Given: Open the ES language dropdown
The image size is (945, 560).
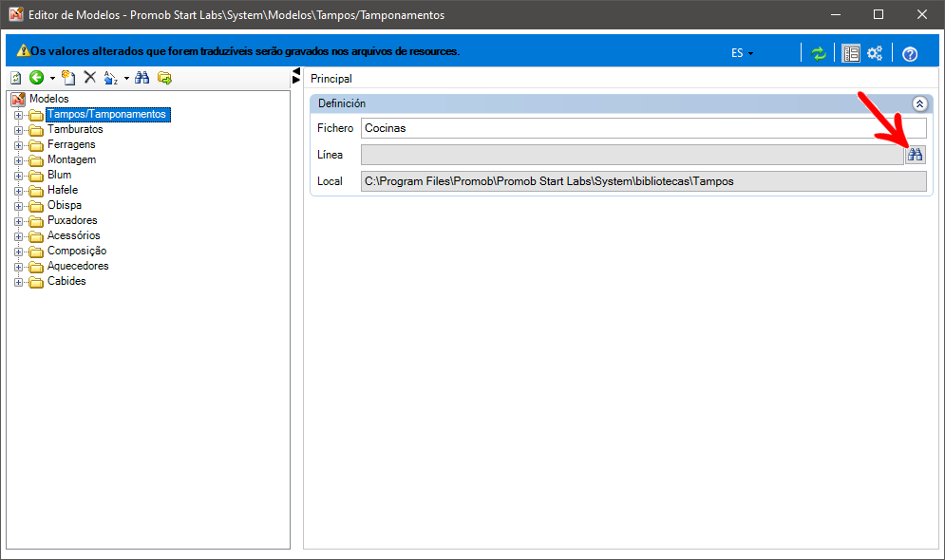Looking at the screenshot, I should pos(742,53).
